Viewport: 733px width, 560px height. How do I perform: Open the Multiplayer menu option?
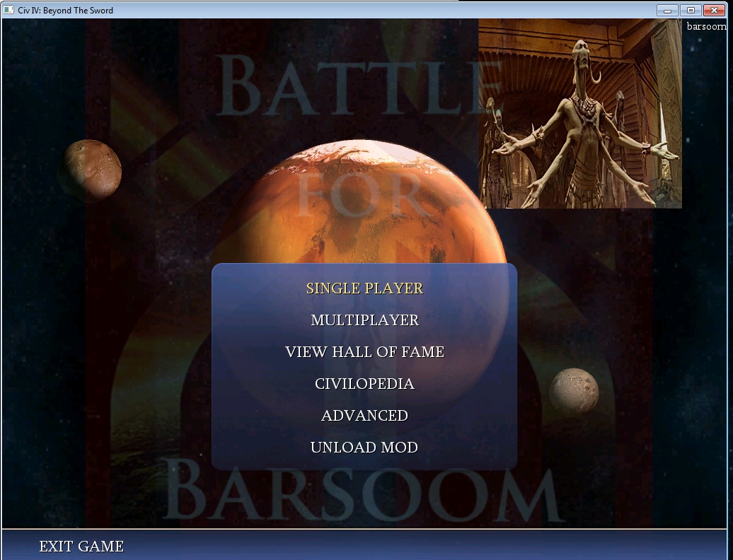[364, 320]
